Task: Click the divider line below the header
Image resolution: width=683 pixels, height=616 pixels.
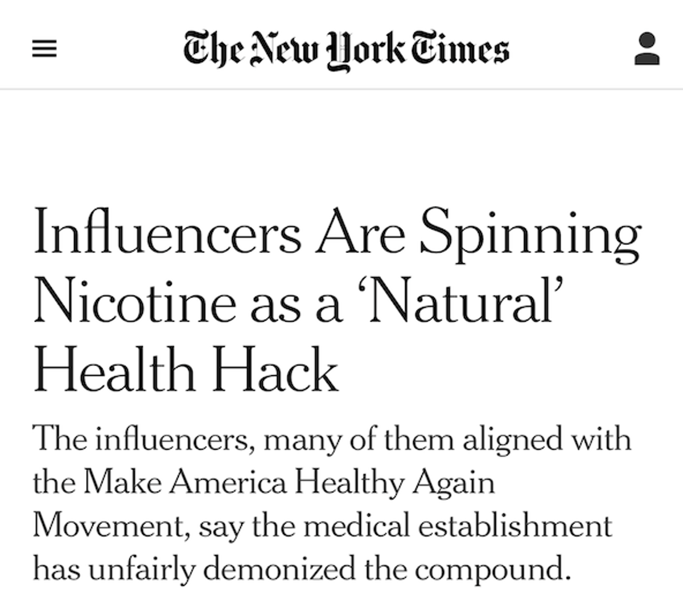Action: pyautogui.click(x=341, y=87)
